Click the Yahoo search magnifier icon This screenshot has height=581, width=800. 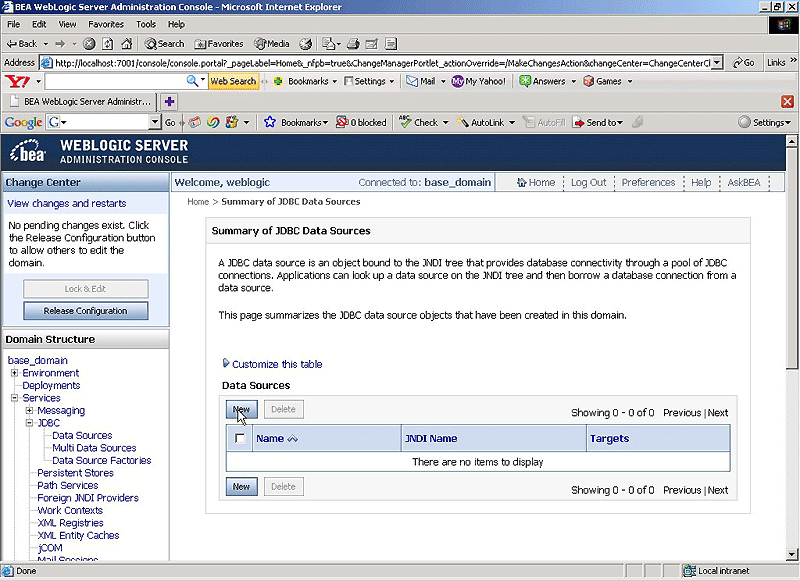tap(192, 81)
